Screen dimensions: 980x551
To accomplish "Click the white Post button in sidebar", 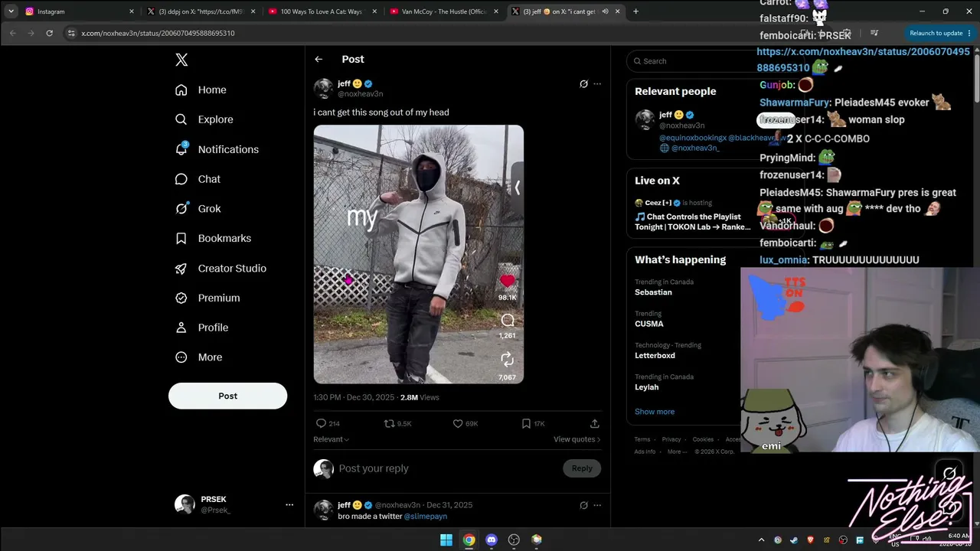I will [x=227, y=396].
